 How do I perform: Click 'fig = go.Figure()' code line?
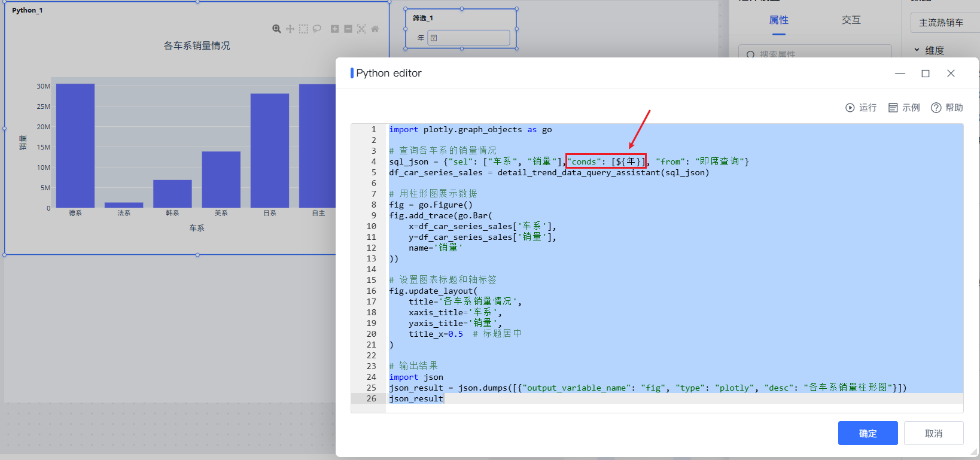[431, 205]
